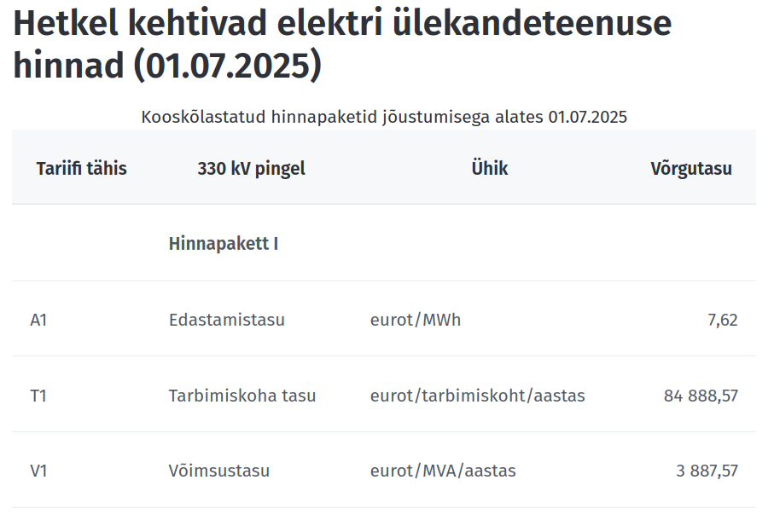774x532 pixels.
Task: Click the T1 tariff code cell
Action: [x=38, y=396]
